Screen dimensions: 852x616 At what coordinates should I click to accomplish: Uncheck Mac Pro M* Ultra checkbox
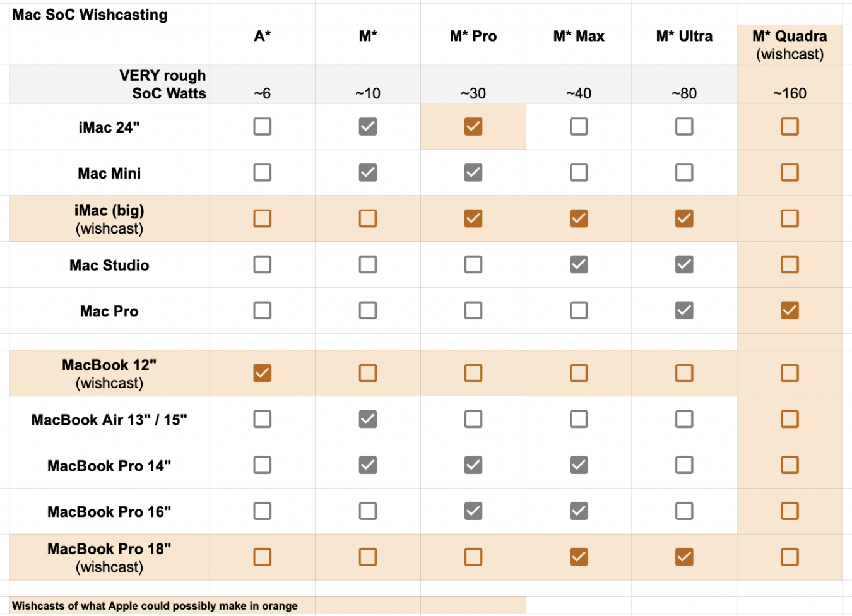click(684, 311)
